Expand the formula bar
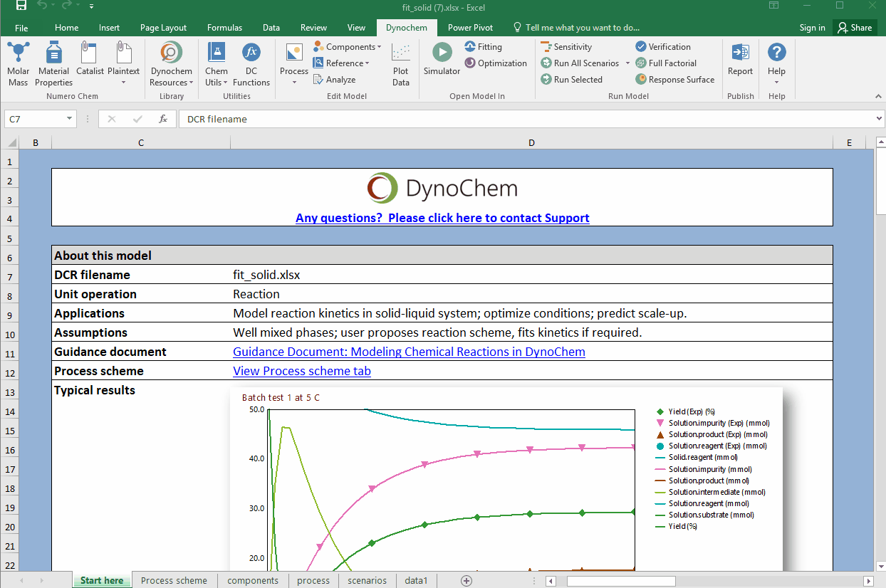The height and width of the screenshot is (588, 886). pyautogui.click(x=878, y=119)
